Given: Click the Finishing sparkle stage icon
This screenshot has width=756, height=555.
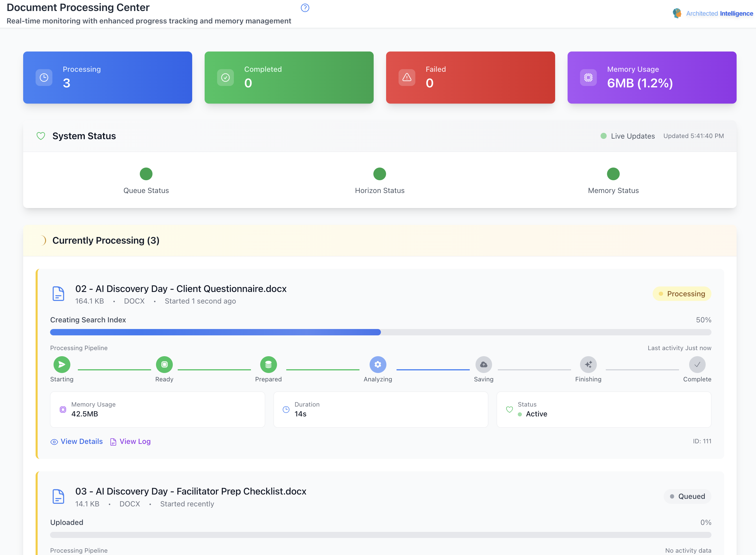Looking at the screenshot, I should pos(588,365).
